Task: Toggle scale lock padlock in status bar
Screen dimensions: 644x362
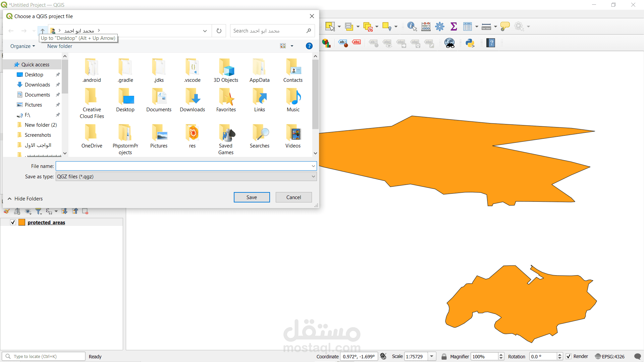Action: [x=444, y=356]
